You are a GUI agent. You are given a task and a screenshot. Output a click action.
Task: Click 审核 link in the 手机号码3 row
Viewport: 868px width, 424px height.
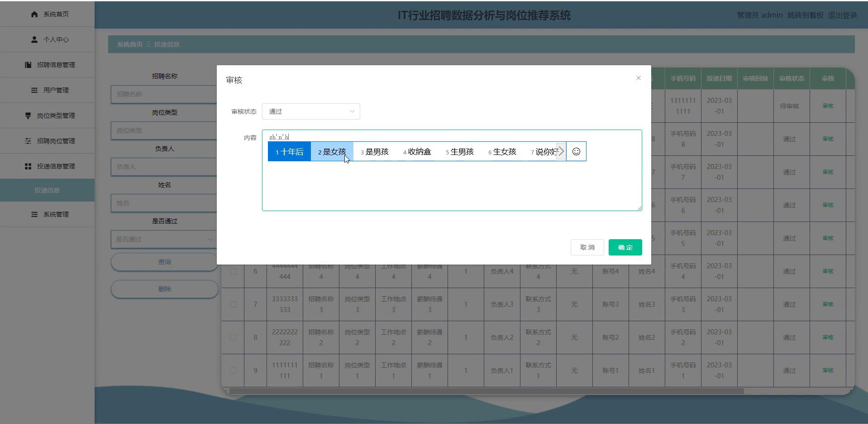pyautogui.click(x=828, y=304)
